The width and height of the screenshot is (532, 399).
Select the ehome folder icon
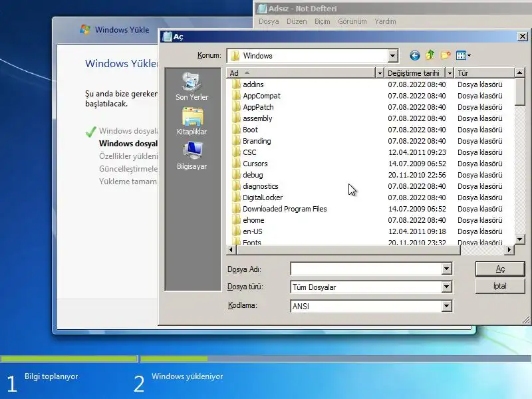236,220
